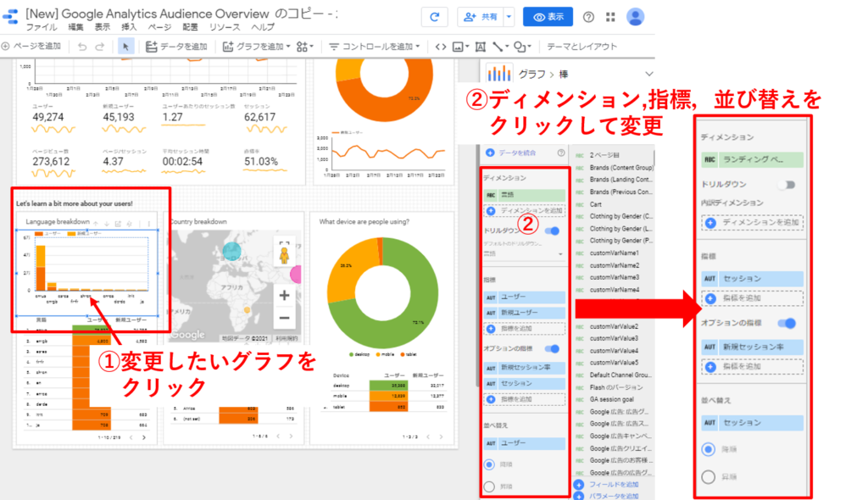Click the パラメータを追加 link
This screenshot has width=868, height=500.
[x=606, y=496]
